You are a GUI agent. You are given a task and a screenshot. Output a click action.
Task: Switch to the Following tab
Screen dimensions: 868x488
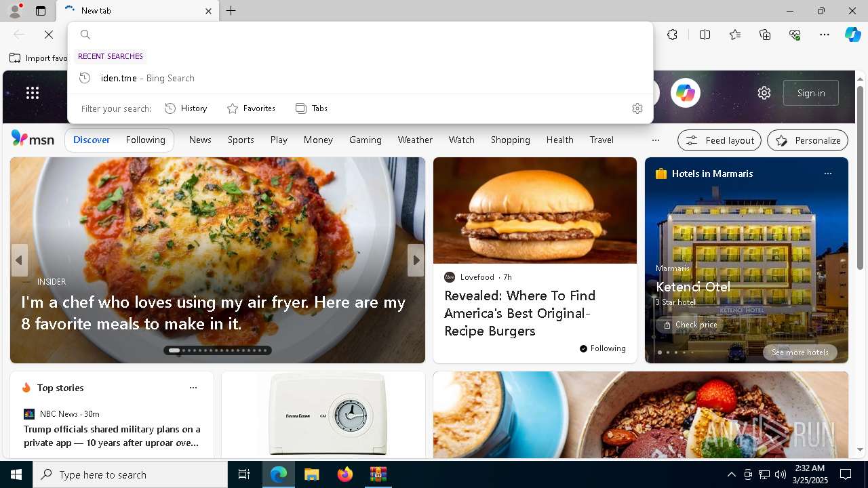pyautogui.click(x=145, y=140)
